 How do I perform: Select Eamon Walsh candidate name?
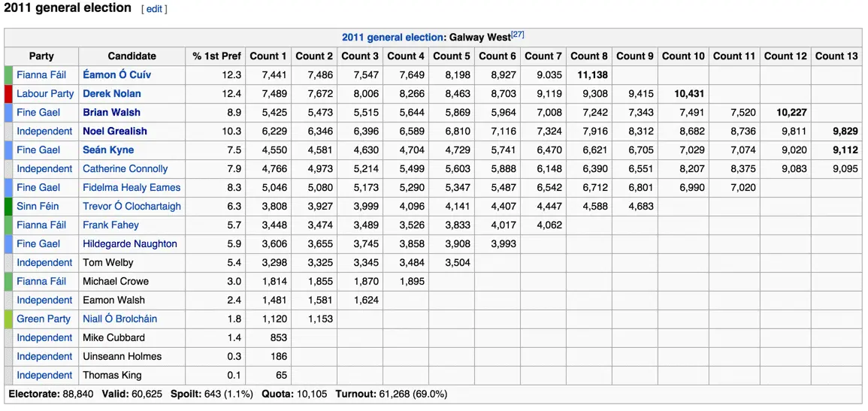tap(113, 300)
